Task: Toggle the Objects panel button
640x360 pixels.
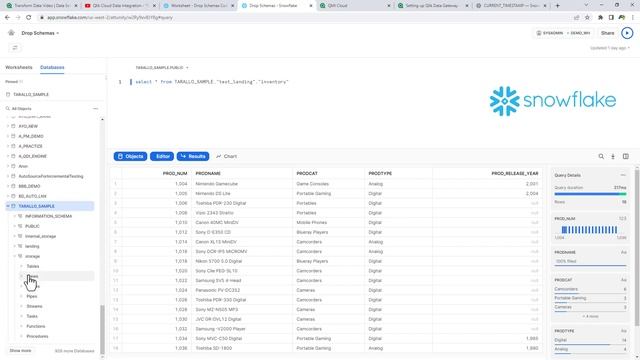Action: click(x=130, y=156)
